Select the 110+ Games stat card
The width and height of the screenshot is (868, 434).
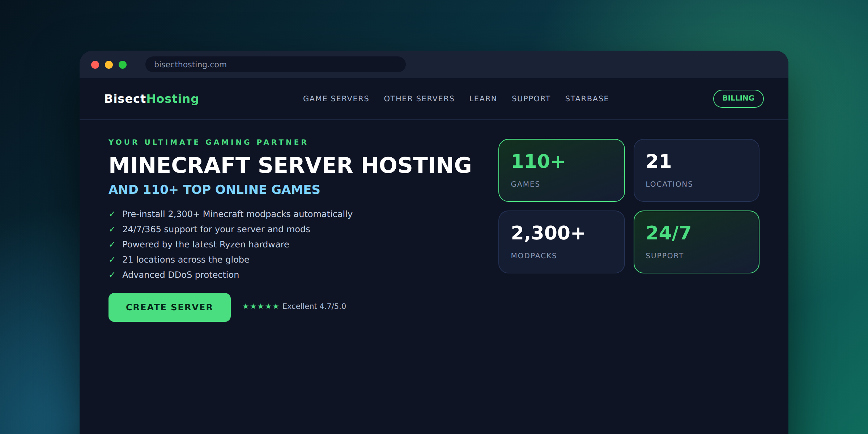(561, 170)
